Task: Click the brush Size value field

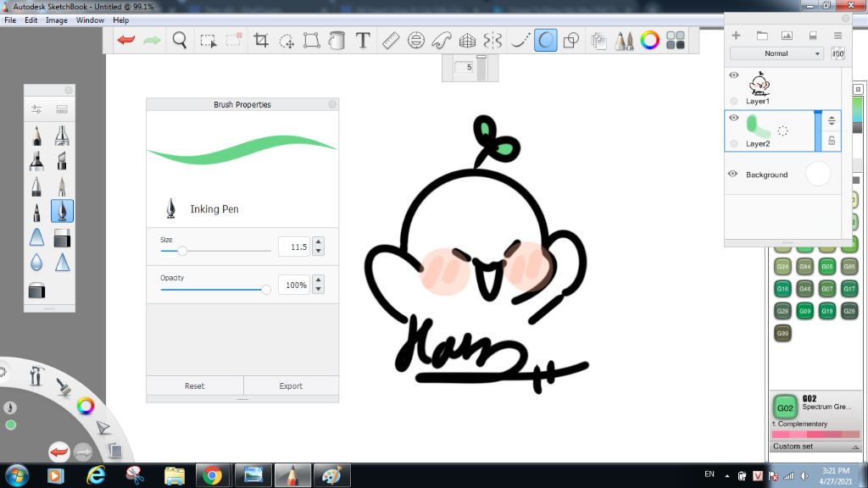Action: pos(294,247)
